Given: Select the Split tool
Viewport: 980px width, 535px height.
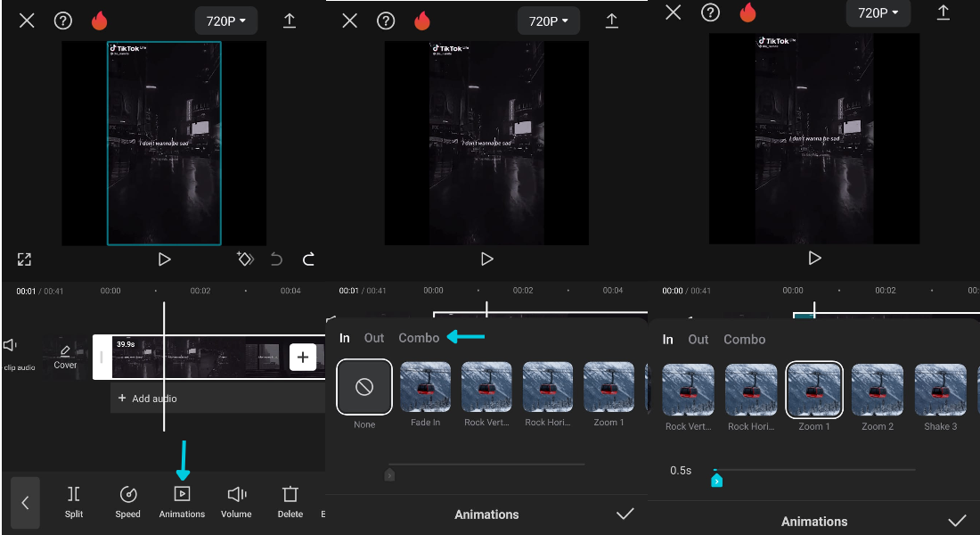Looking at the screenshot, I should pos(74,503).
